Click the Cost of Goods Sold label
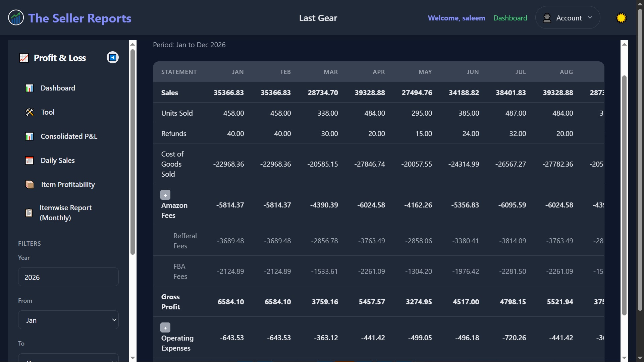Image resolution: width=644 pixels, height=362 pixels. pyautogui.click(x=172, y=164)
